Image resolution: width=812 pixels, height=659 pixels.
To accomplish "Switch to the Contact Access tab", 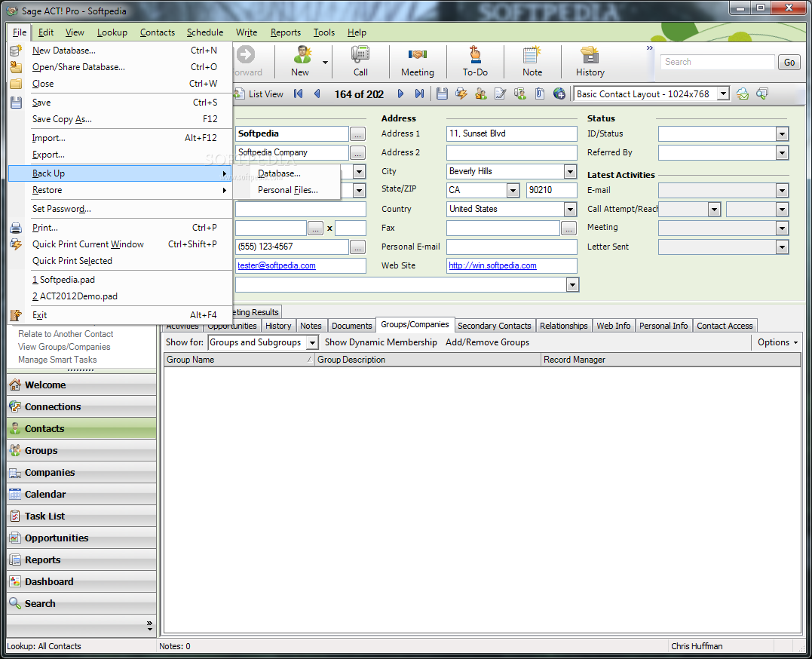I will coord(725,326).
